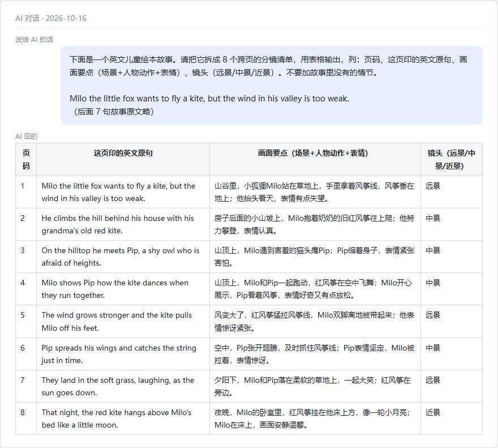498x448 pixels.
Task: Click page number cell '2'
Action: click(x=26, y=224)
